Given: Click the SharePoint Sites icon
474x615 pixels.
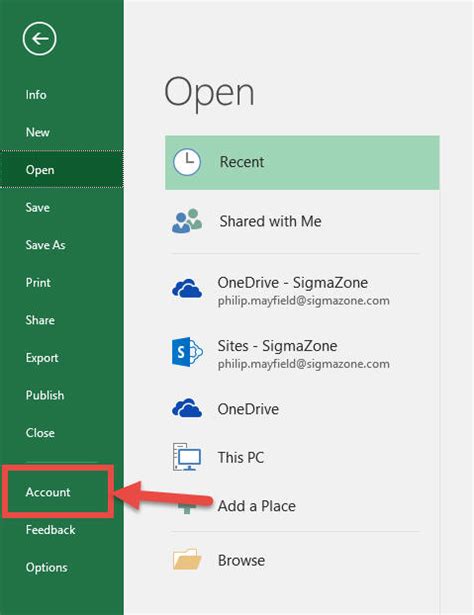Looking at the screenshot, I should click(x=187, y=351).
